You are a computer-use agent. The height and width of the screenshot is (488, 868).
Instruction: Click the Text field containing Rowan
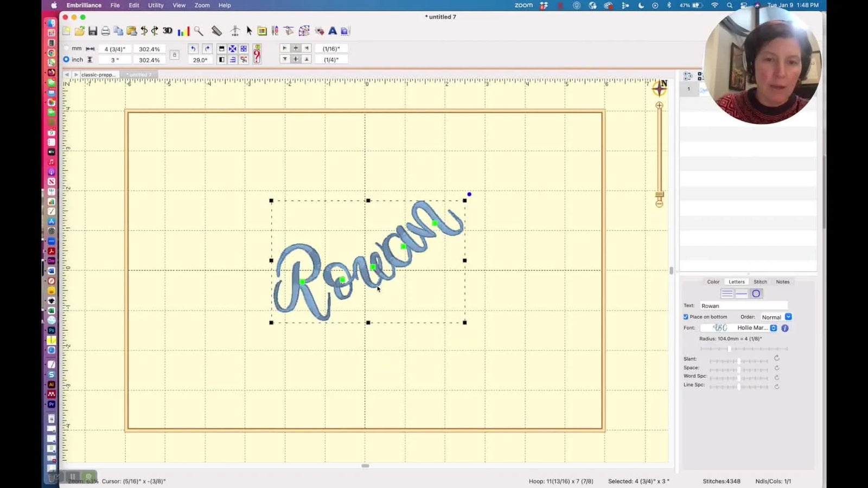point(743,305)
